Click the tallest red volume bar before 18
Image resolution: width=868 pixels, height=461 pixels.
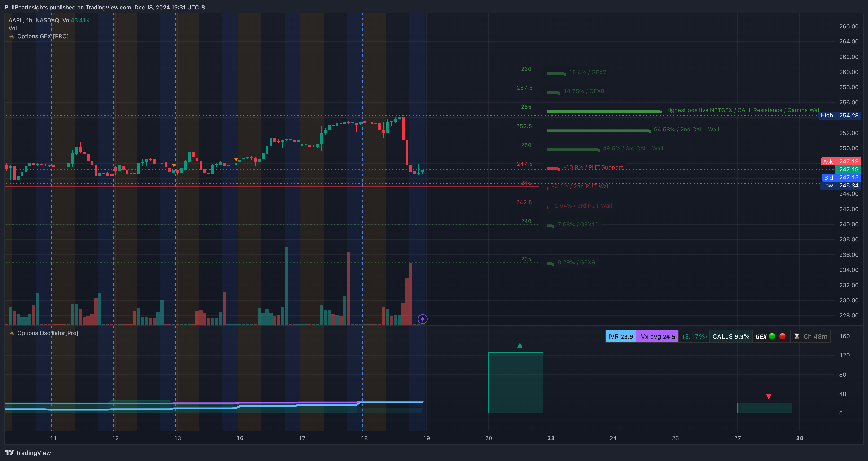tap(348, 288)
